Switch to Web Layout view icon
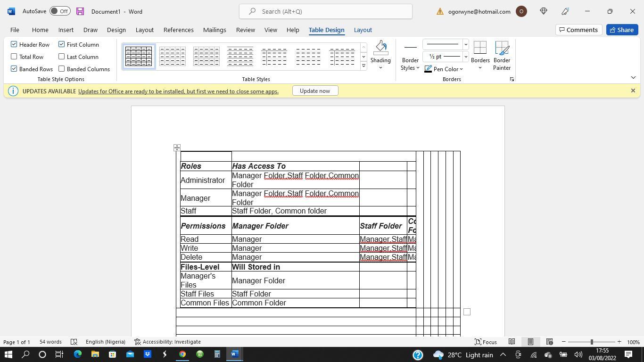Screen dimensions: 644x362 tap(549, 342)
